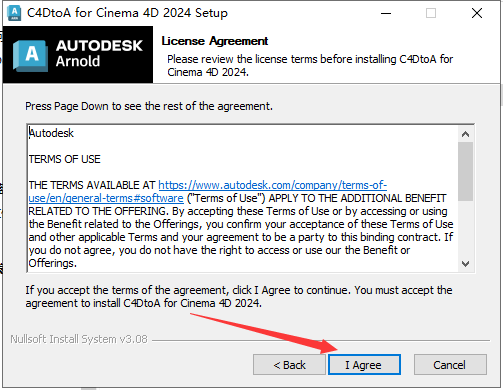
Task: Click the down arrow of the license scrollbar
Action: tap(466, 264)
